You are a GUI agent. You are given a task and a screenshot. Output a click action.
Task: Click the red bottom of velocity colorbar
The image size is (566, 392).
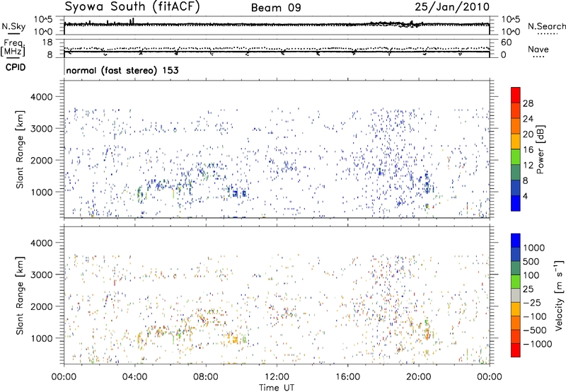pyautogui.click(x=516, y=350)
